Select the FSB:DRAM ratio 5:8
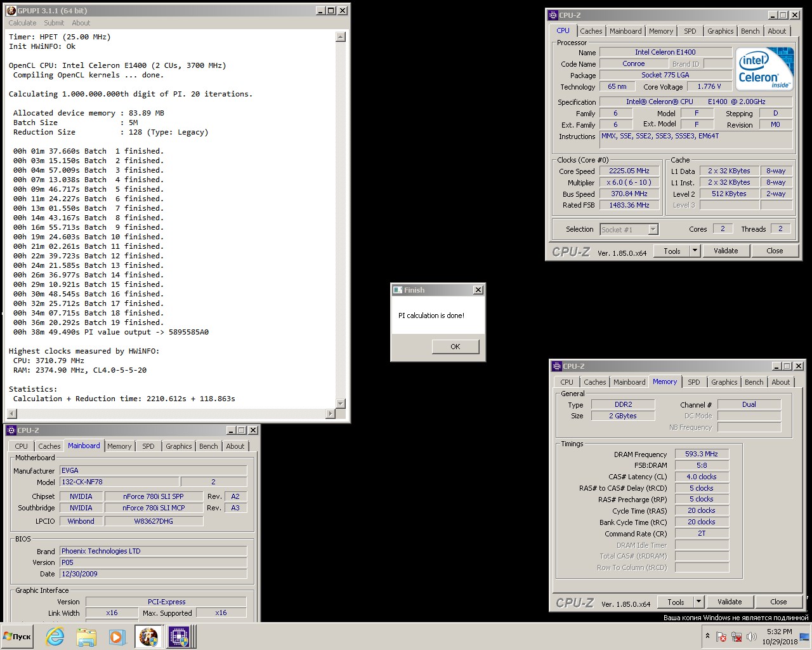The width and height of the screenshot is (812, 650). click(702, 466)
